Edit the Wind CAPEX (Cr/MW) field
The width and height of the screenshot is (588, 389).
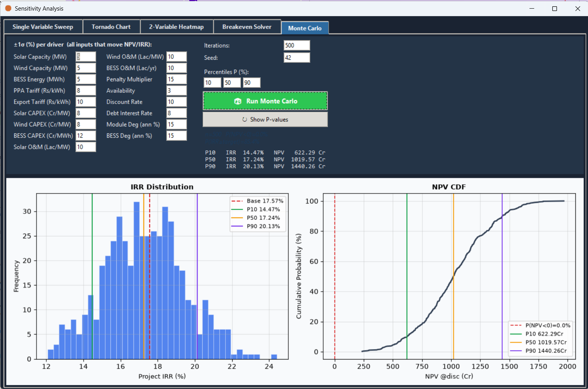click(86, 124)
